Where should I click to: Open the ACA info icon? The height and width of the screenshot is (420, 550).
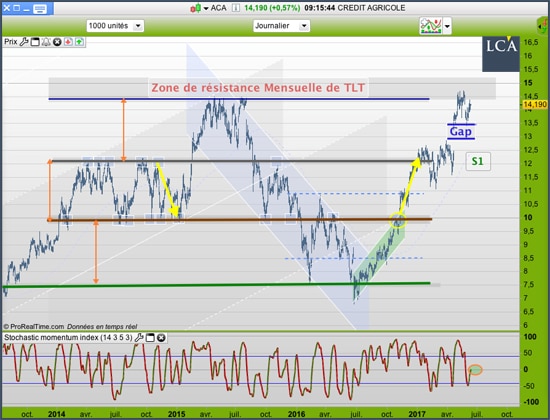236,8
